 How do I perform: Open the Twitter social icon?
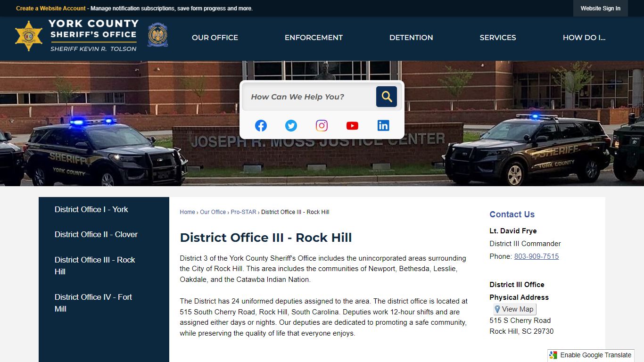tap(291, 125)
